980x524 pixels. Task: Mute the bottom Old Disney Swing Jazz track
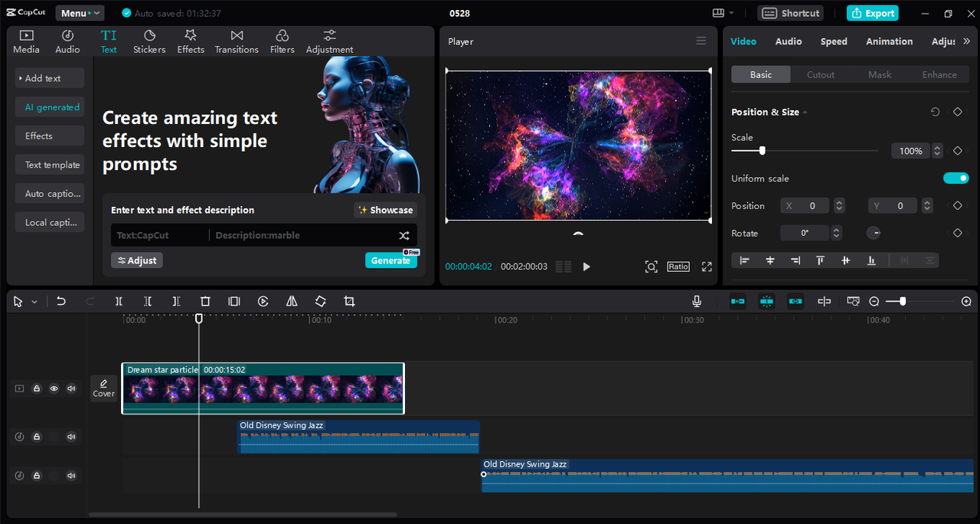(x=71, y=476)
